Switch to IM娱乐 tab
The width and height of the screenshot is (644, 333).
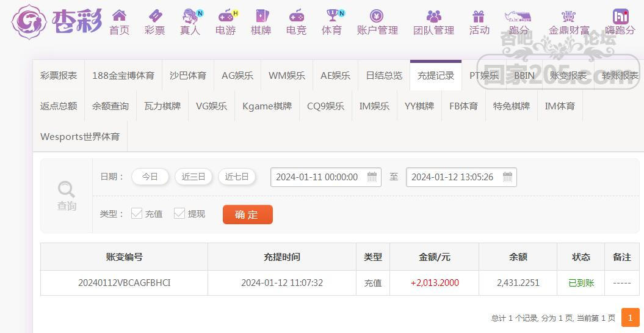coord(374,106)
